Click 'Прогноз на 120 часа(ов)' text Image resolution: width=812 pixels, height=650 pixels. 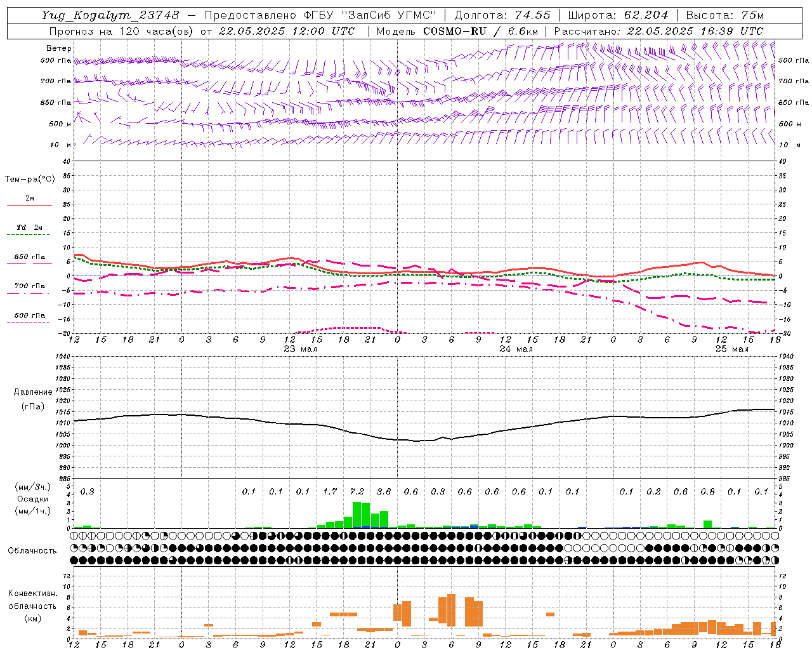click(x=121, y=31)
